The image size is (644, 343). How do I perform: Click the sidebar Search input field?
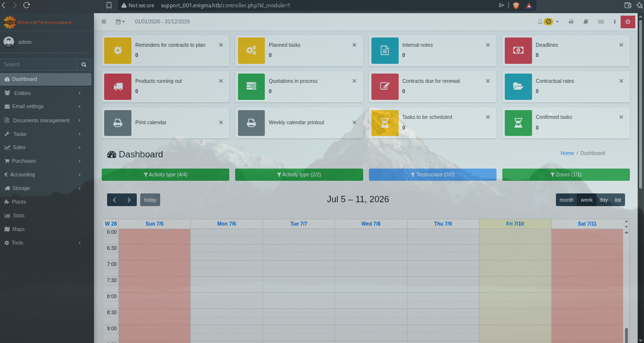(38, 64)
